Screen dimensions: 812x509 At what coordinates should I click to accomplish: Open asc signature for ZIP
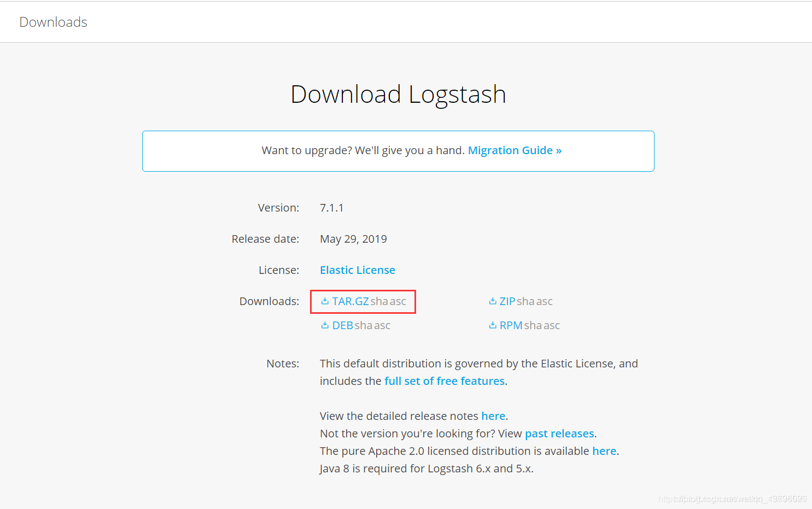tap(545, 301)
